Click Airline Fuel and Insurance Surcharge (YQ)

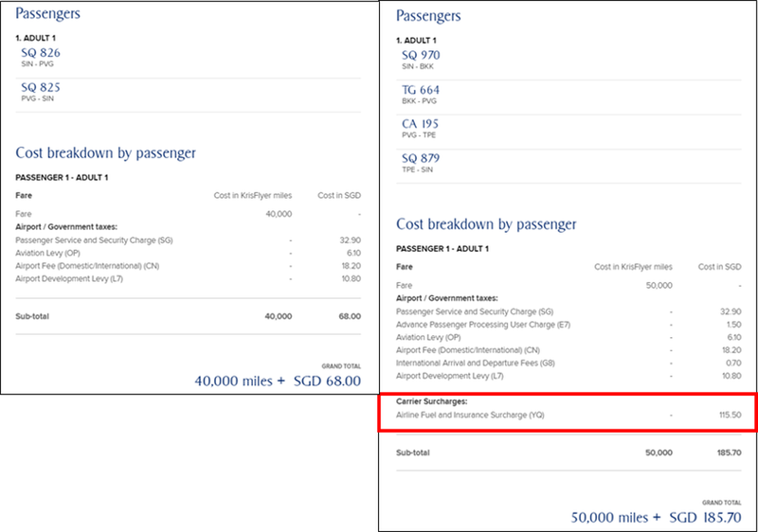click(470, 415)
